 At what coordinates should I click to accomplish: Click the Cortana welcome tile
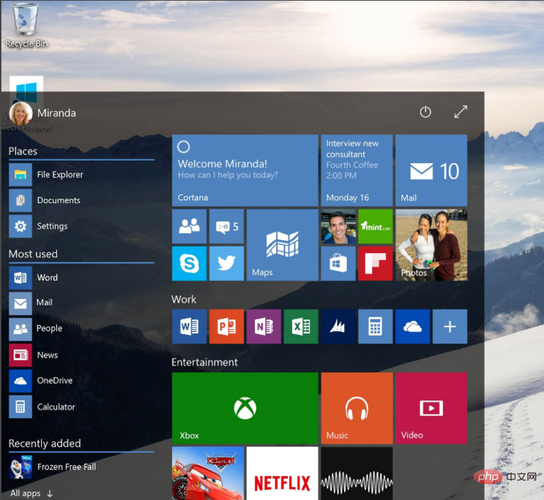click(245, 170)
